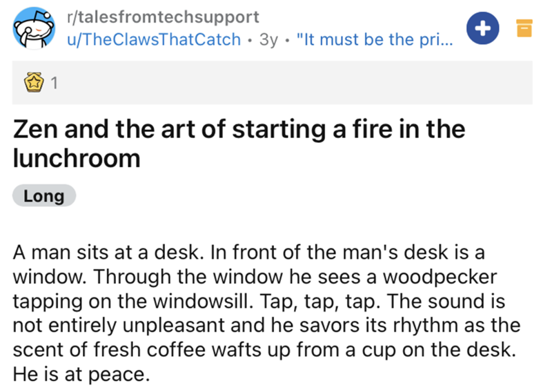
Task: Click the yellow archived post icon
Action: click(x=523, y=28)
